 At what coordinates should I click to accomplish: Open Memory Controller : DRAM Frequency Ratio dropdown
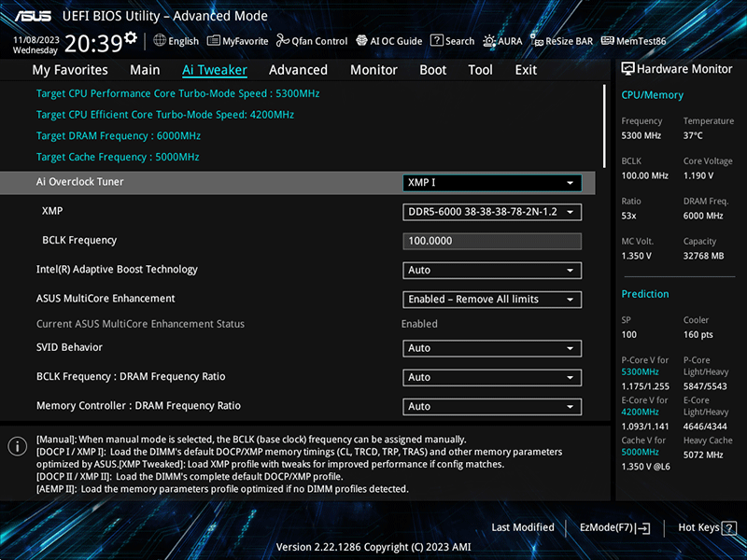tap(492, 406)
